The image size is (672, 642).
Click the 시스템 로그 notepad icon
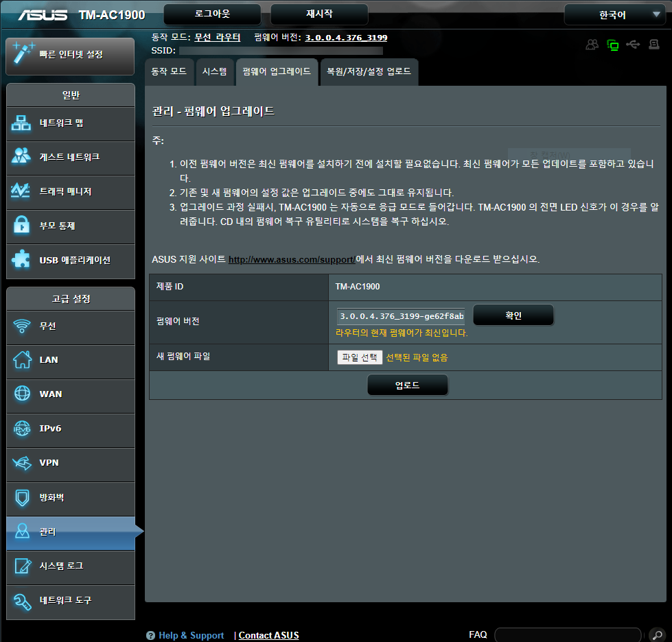[23, 565]
